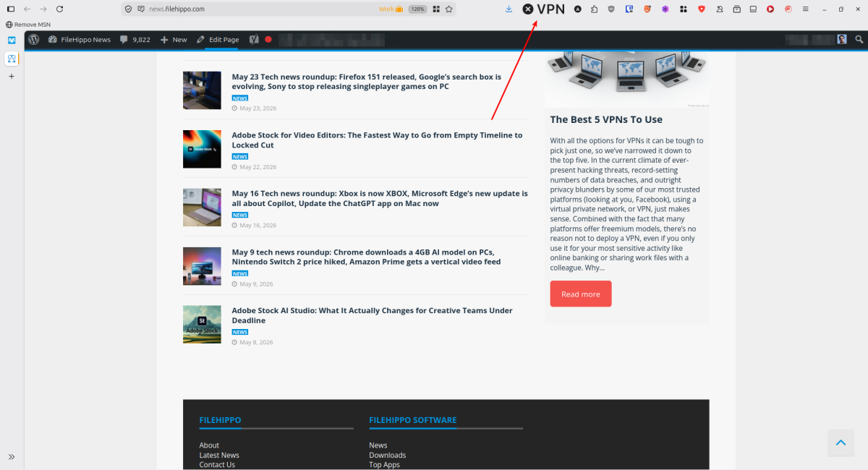Click the Adobe Stock AI Studio thumbnail

pos(202,325)
